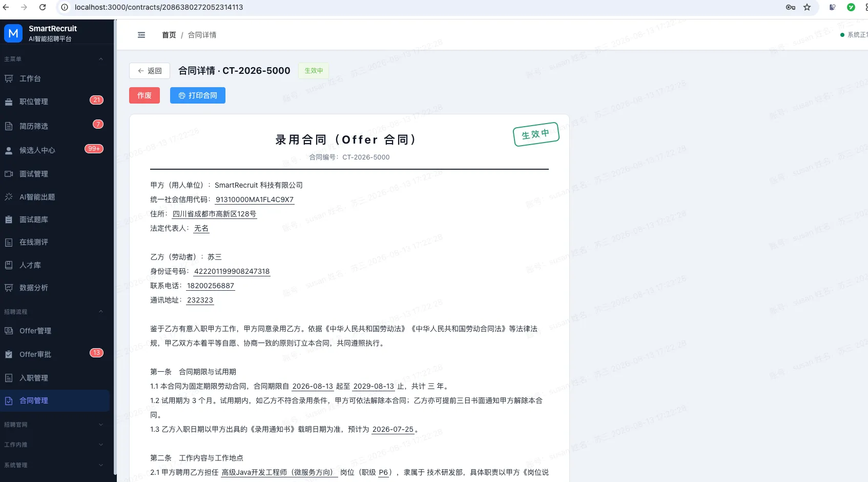The height and width of the screenshot is (482, 868).
Task: Click the 合同管理 file icon
Action: tap(9, 400)
